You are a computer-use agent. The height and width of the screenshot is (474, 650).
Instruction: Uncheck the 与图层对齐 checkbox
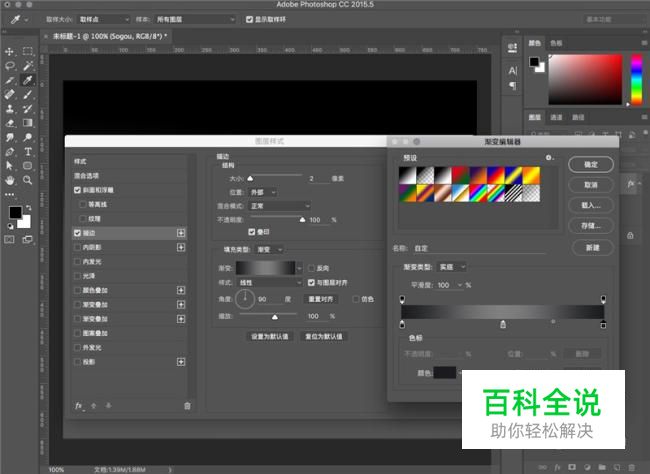311,282
